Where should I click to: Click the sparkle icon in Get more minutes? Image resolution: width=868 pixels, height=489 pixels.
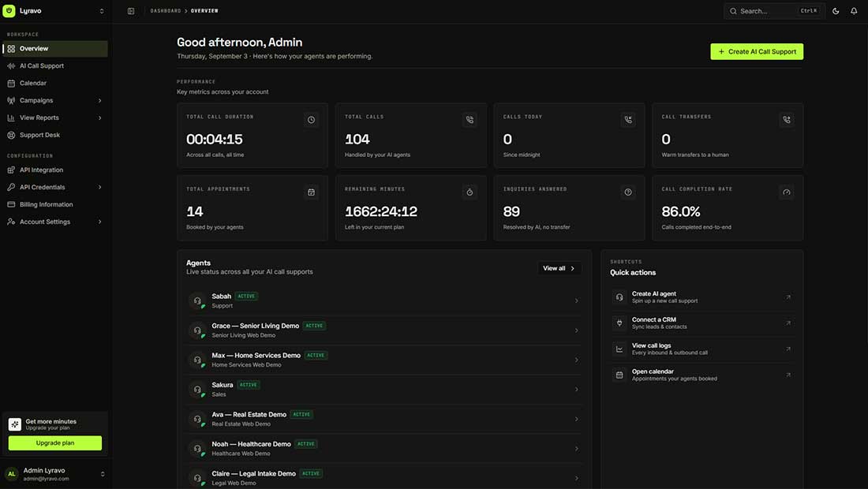(x=15, y=424)
